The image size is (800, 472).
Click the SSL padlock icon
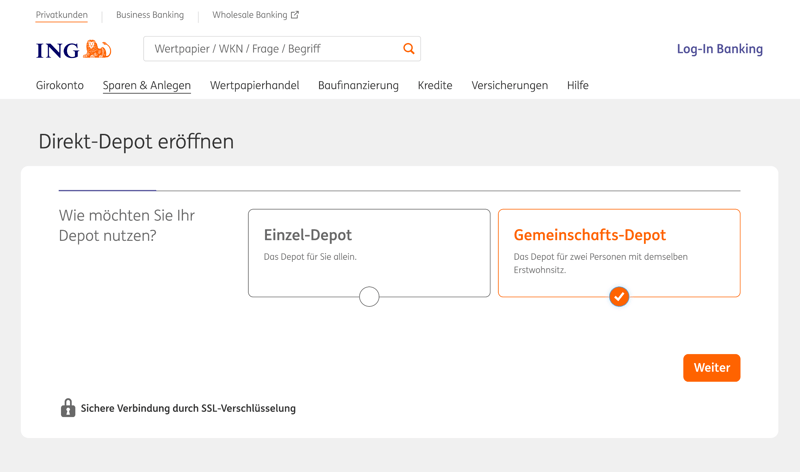click(x=68, y=408)
